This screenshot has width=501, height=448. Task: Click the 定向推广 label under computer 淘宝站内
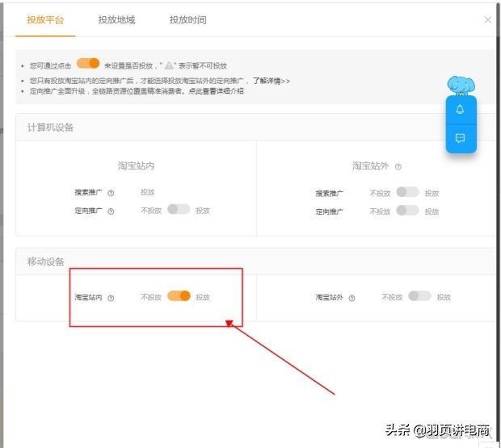[88, 211]
